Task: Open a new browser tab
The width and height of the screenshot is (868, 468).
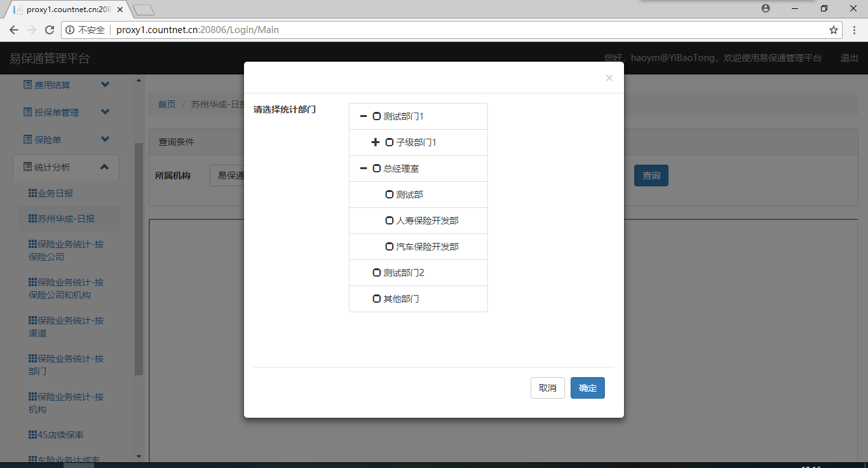Action: pyautogui.click(x=144, y=10)
